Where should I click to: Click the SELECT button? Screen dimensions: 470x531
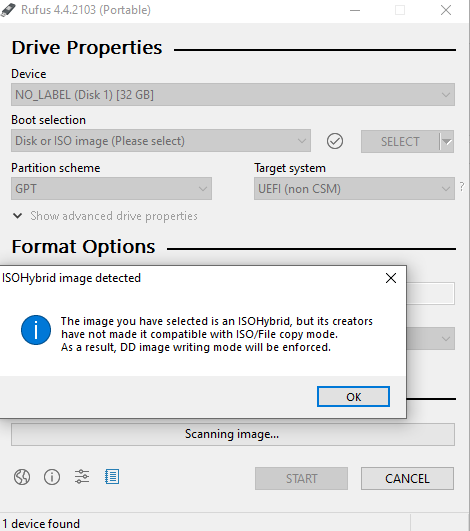click(400, 142)
